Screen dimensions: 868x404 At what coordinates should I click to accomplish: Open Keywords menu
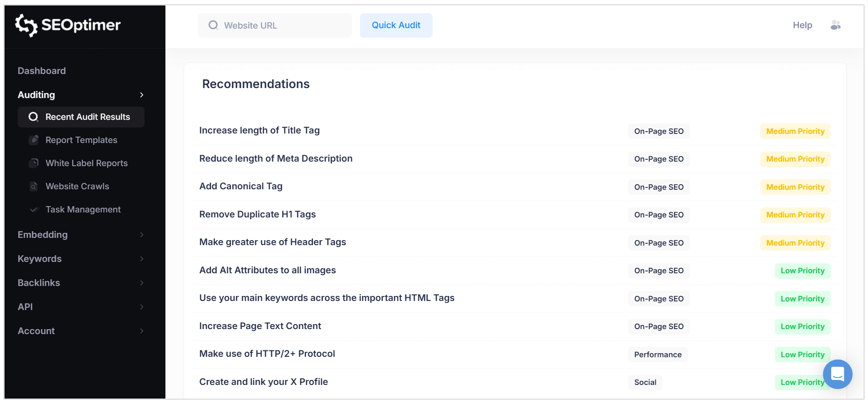pyautogui.click(x=40, y=259)
